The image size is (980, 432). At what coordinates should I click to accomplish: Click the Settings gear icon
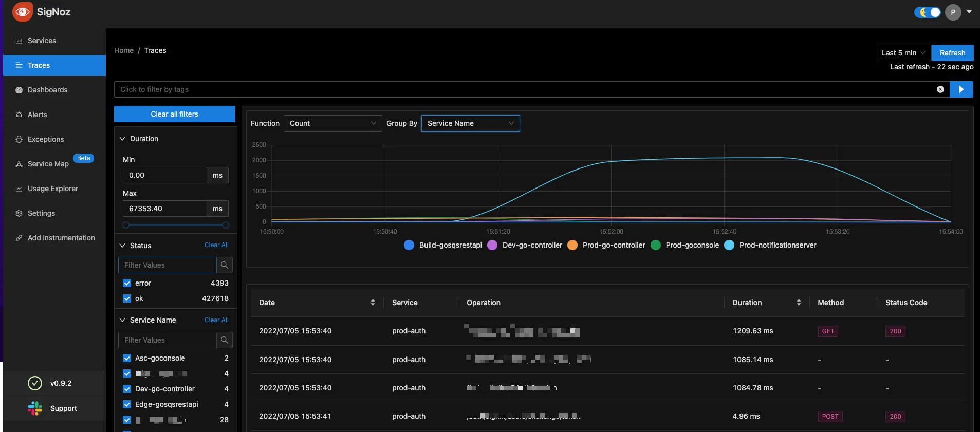point(19,213)
